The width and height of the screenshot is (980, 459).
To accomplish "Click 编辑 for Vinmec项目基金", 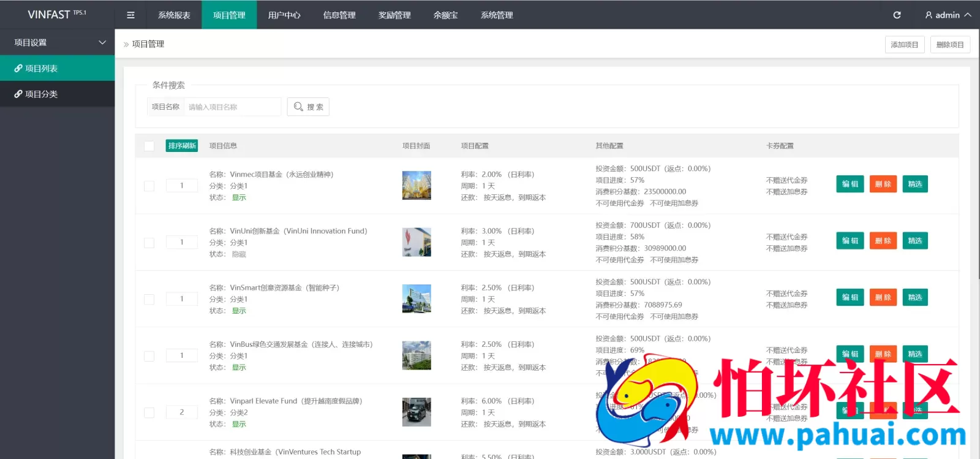I will [x=850, y=184].
